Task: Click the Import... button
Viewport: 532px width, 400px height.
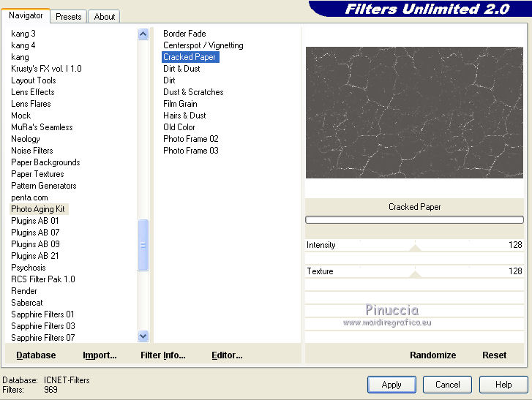Action: click(100, 355)
